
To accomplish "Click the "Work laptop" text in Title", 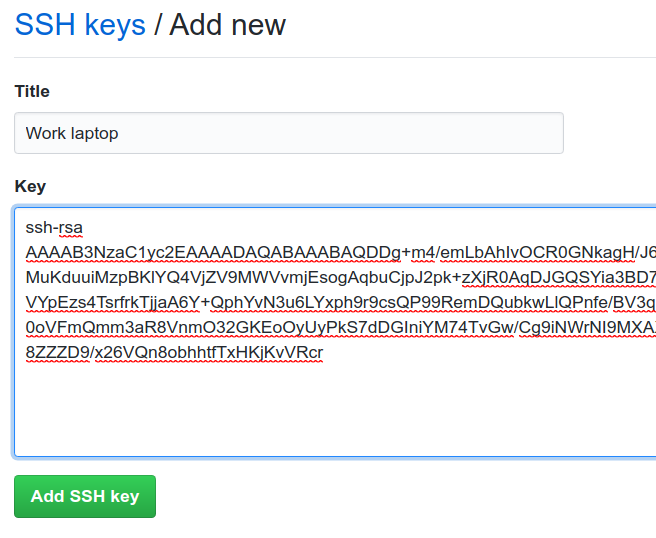I will 72,133.
